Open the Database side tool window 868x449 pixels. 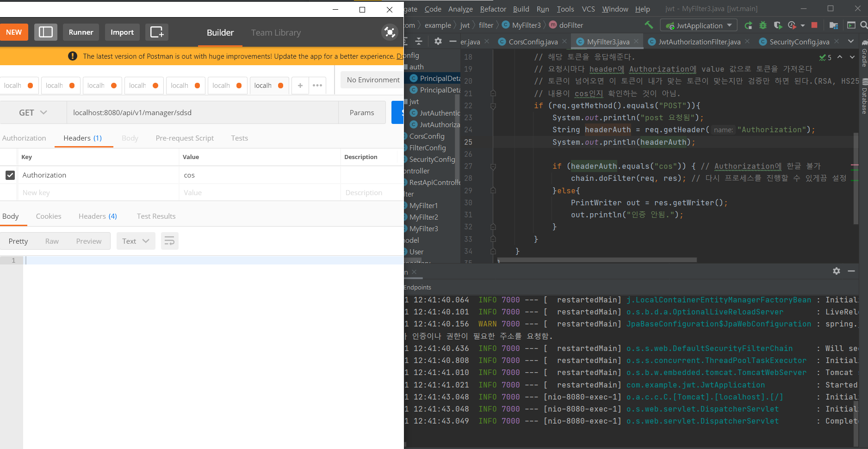864,97
